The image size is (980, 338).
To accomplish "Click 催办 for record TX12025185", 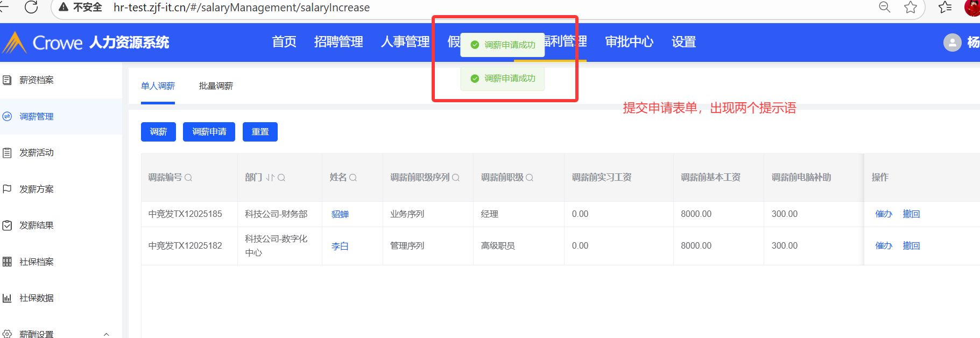I will (x=884, y=214).
